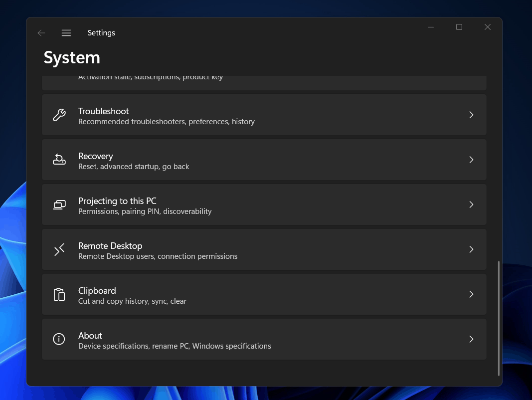Screen dimensions: 532x400
Task: Click the back navigation arrow
Action: pyautogui.click(x=41, y=32)
